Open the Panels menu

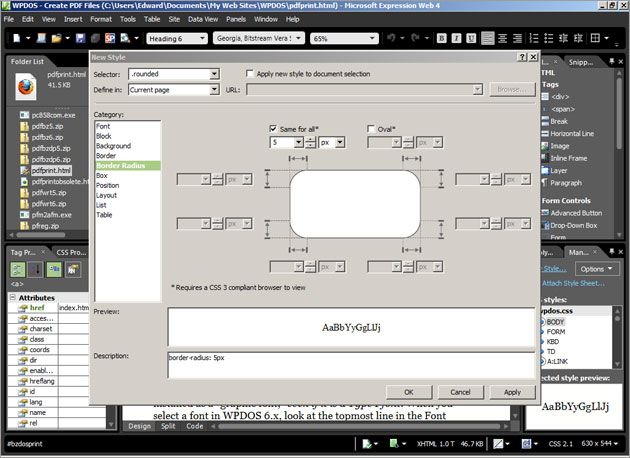[x=236, y=19]
